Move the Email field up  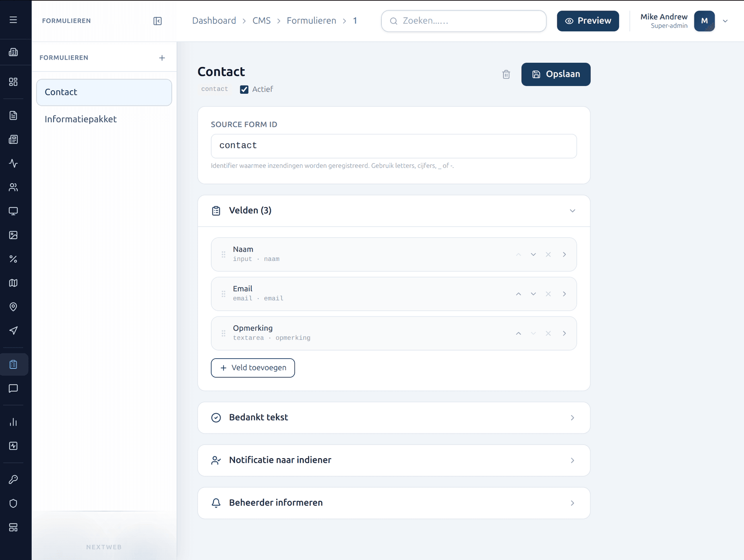coord(518,294)
